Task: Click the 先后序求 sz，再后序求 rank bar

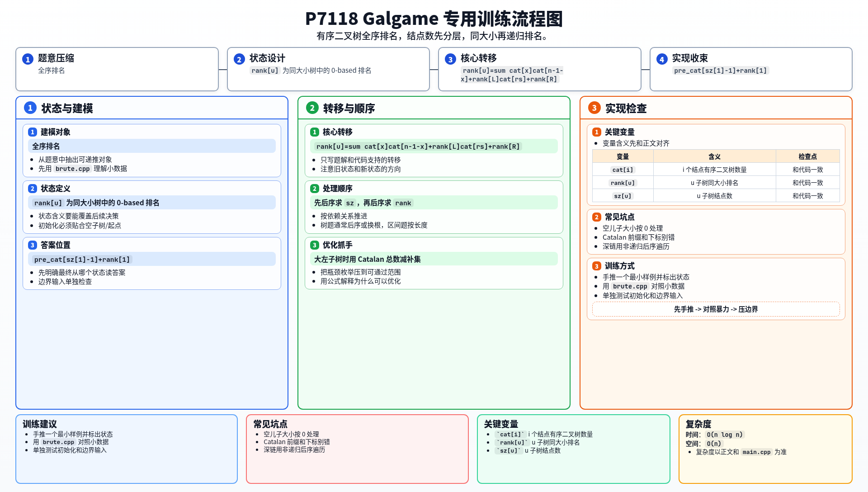Action: (x=434, y=203)
